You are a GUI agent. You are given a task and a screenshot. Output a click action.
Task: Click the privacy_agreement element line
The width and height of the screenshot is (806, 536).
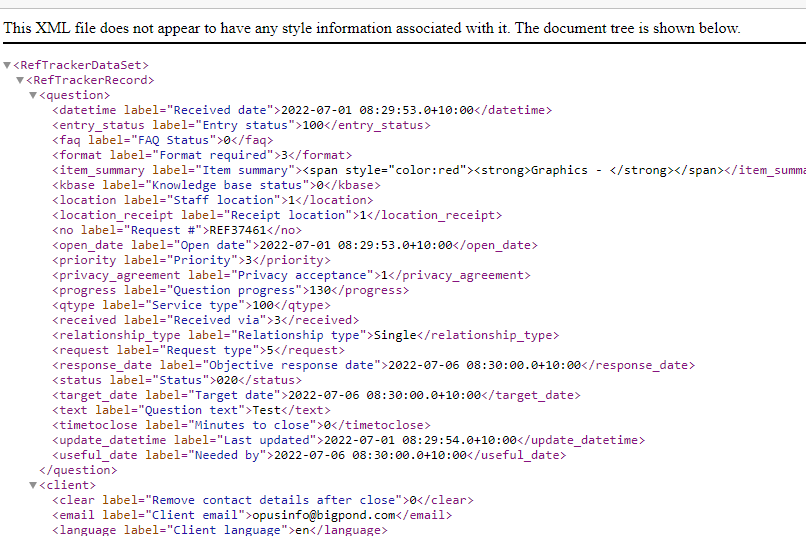click(291, 275)
